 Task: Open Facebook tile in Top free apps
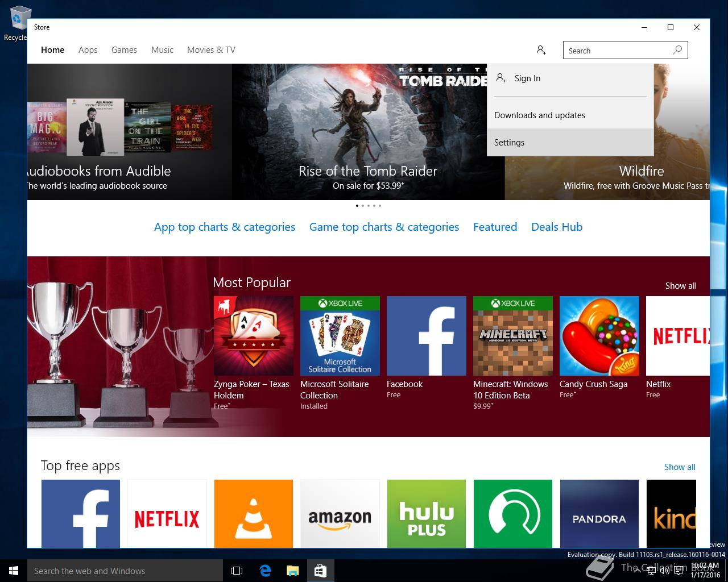(81, 513)
